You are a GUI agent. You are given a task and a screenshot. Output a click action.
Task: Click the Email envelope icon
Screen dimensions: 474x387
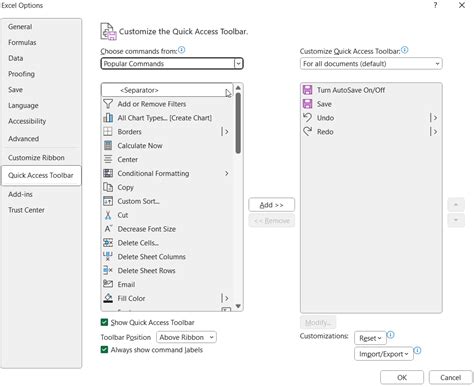click(x=108, y=284)
